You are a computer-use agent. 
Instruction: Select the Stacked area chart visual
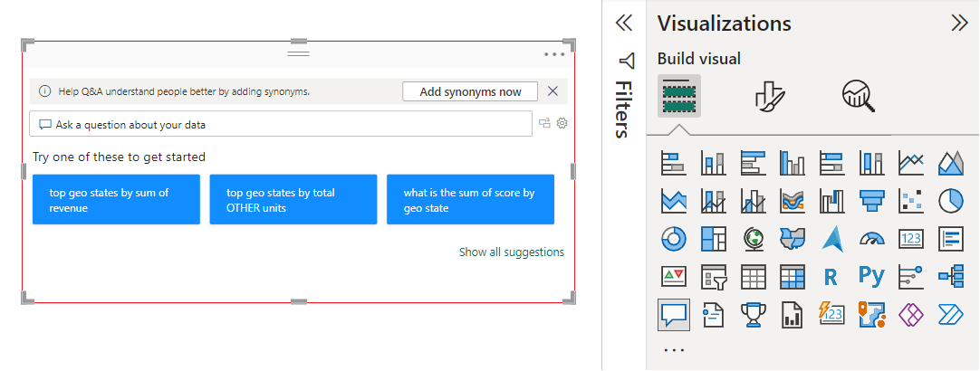click(673, 201)
